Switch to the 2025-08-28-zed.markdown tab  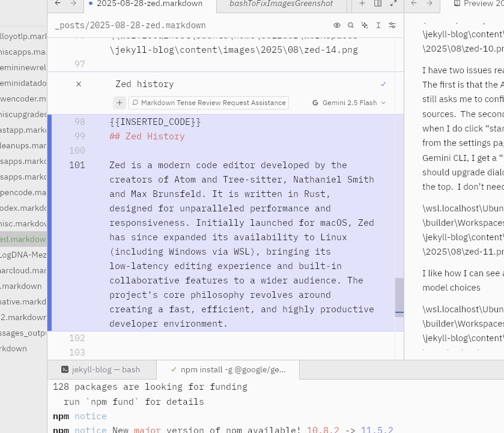[150, 4]
